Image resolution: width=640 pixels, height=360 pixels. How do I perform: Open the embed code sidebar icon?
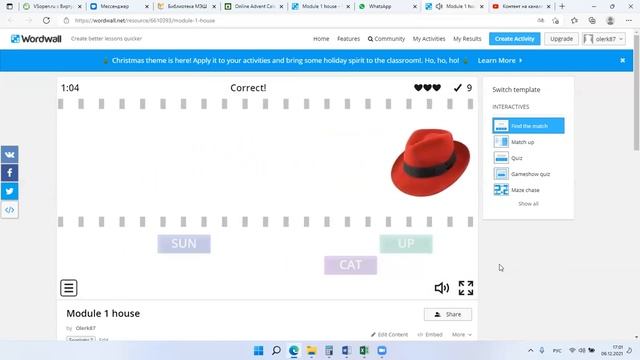coord(9,210)
